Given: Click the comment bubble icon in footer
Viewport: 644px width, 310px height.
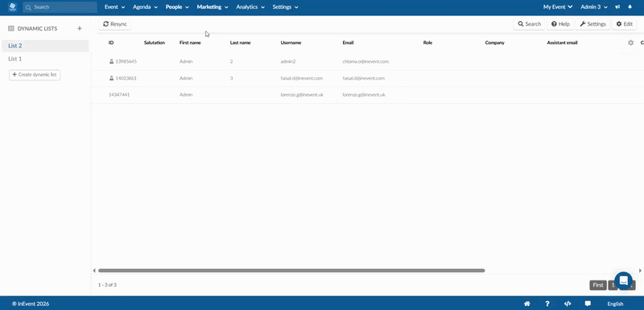Looking at the screenshot, I should (588, 304).
